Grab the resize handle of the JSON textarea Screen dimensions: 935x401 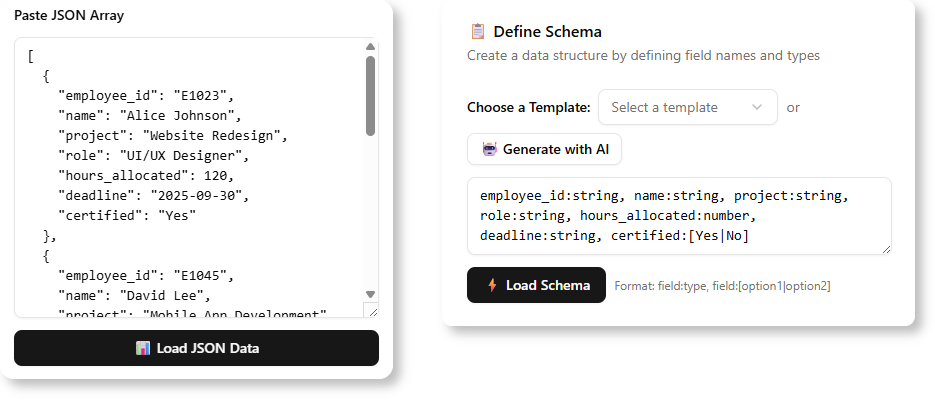tap(372, 312)
